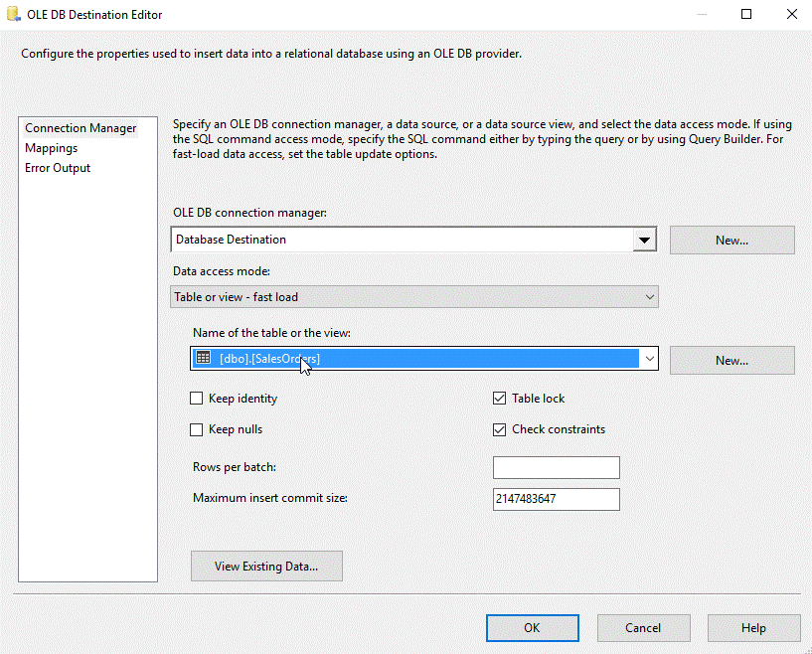This screenshot has height=654, width=812.
Task: Confirm settings with the OK button
Action: point(532,627)
